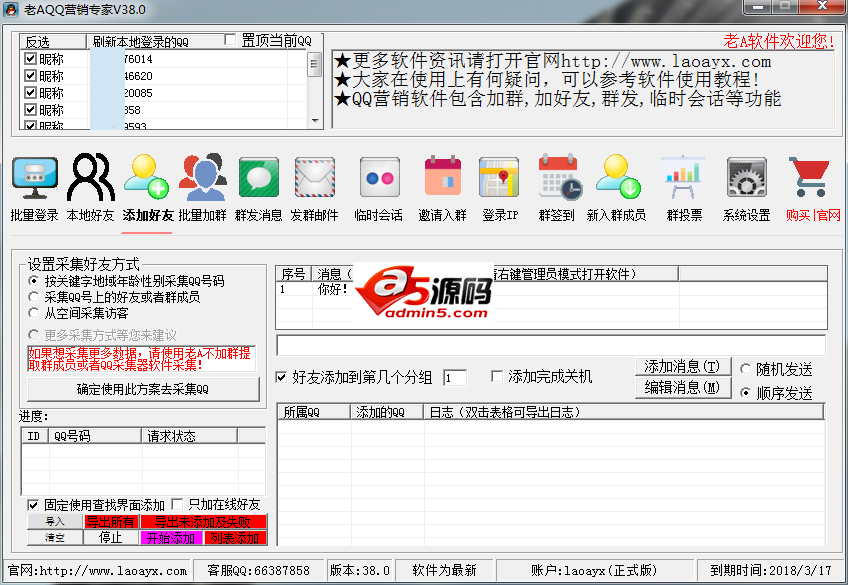The width and height of the screenshot is (848, 585).
Task: Enable the 置顶当前QQ checkbox
Action: tap(232, 40)
